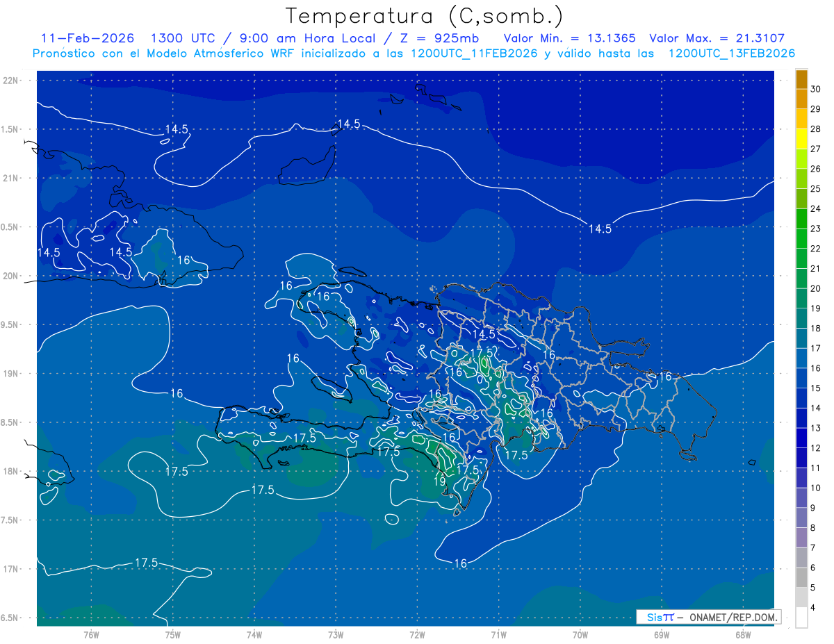Pick the legend swatch between 20 and 21

click(801, 279)
